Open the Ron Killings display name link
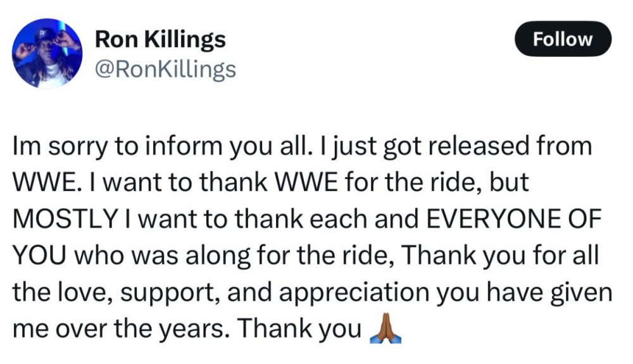Screen dimensions: 633x364 [160, 39]
